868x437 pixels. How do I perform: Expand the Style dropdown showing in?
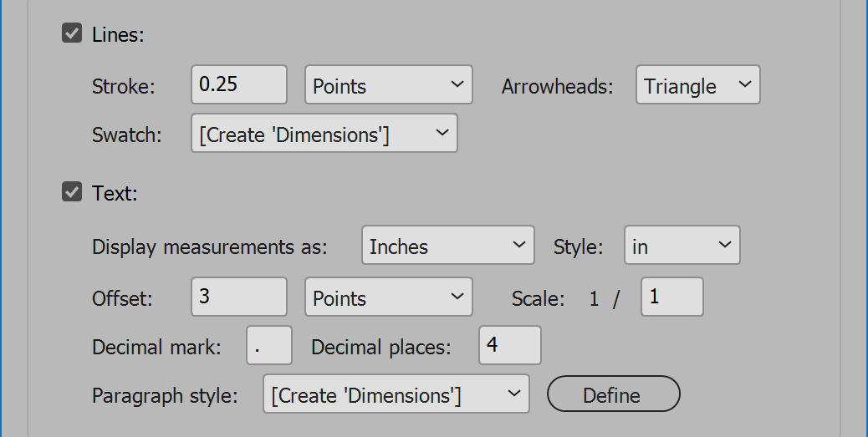point(682,245)
